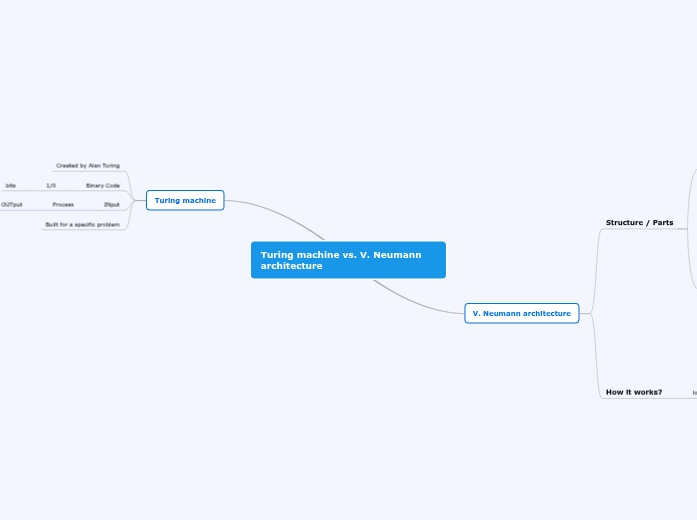
Task: Select the 'Process' node
Action: 62,204
